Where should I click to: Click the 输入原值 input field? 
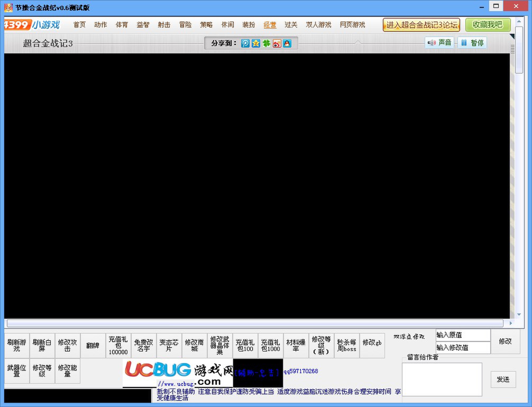pos(463,335)
